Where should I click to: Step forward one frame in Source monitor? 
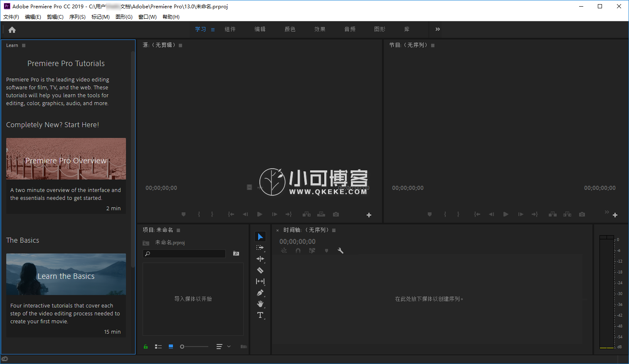pyautogui.click(x=274, y=214)
